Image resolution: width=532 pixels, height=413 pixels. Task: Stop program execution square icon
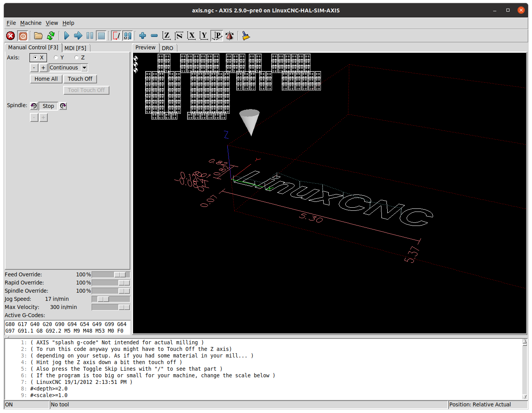coord(101,36)
